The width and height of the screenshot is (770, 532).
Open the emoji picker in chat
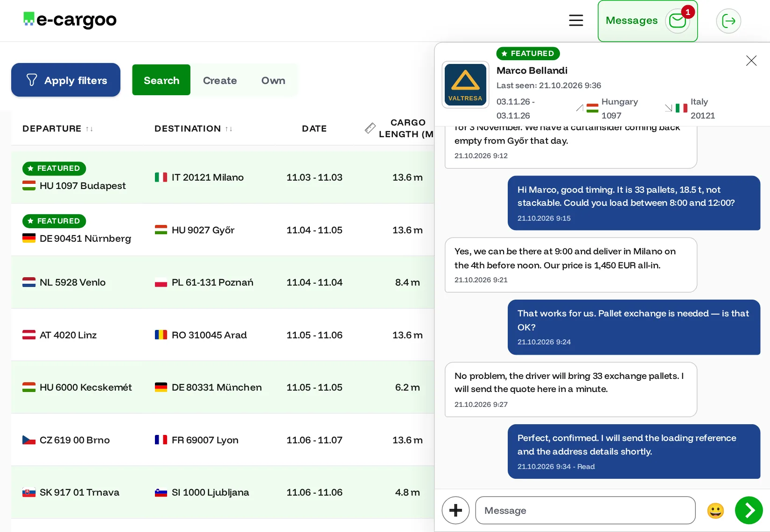pyautogui.click(x=715, y=511)
